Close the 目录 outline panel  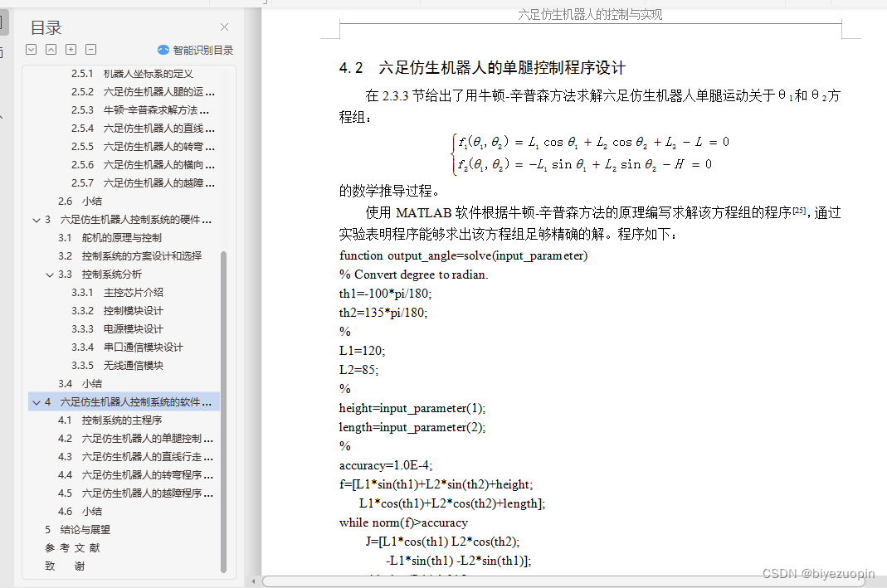coord(224,27)
